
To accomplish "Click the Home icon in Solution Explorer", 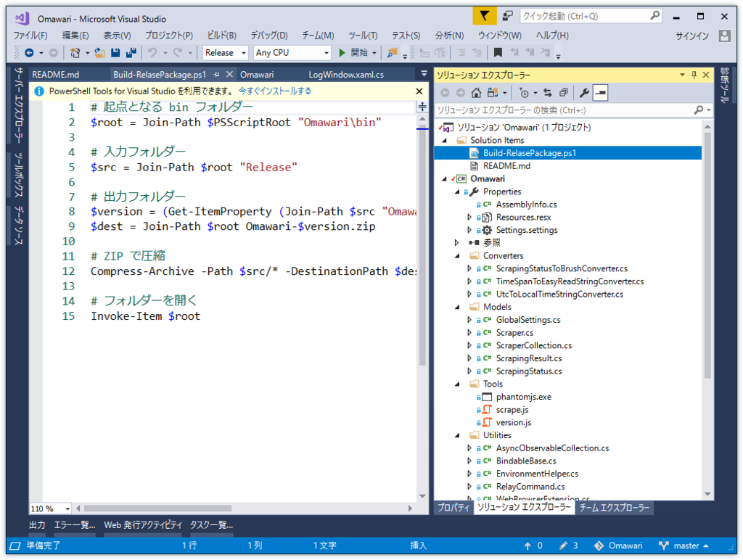I will (476, 93).
